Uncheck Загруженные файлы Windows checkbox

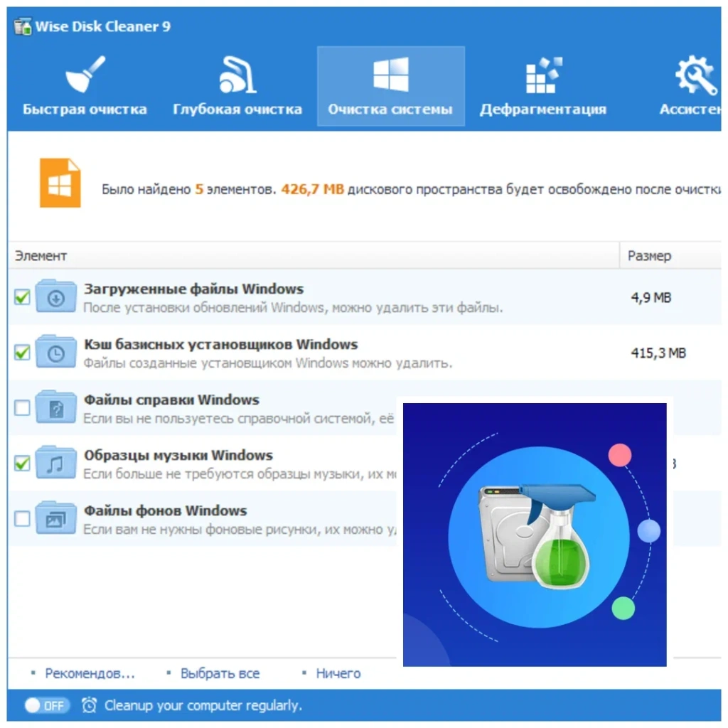[x=22, y=296]
